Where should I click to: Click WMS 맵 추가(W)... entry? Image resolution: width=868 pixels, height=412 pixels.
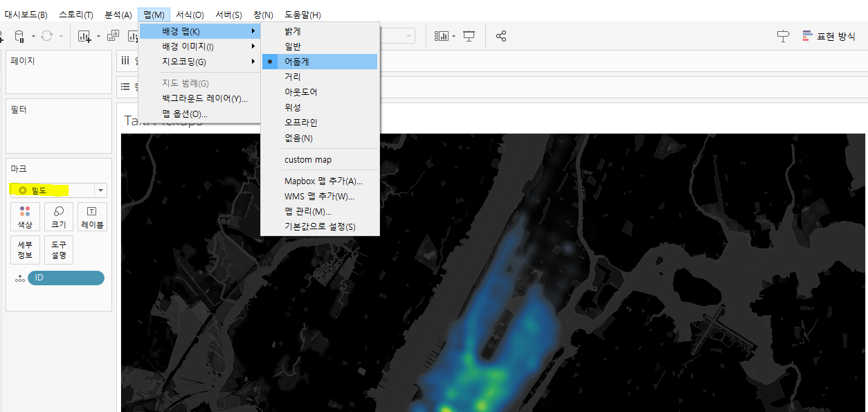point(320,197)
